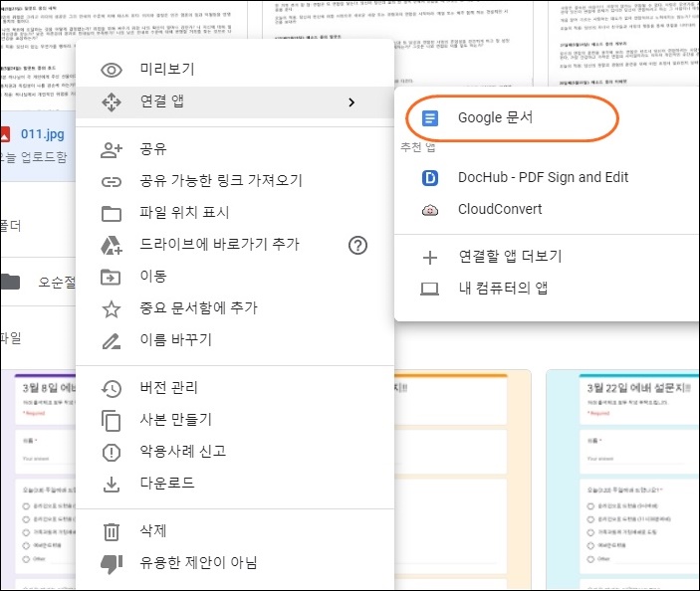
Task: Click the blue Google Docs icon
Action: click(430, 118)
